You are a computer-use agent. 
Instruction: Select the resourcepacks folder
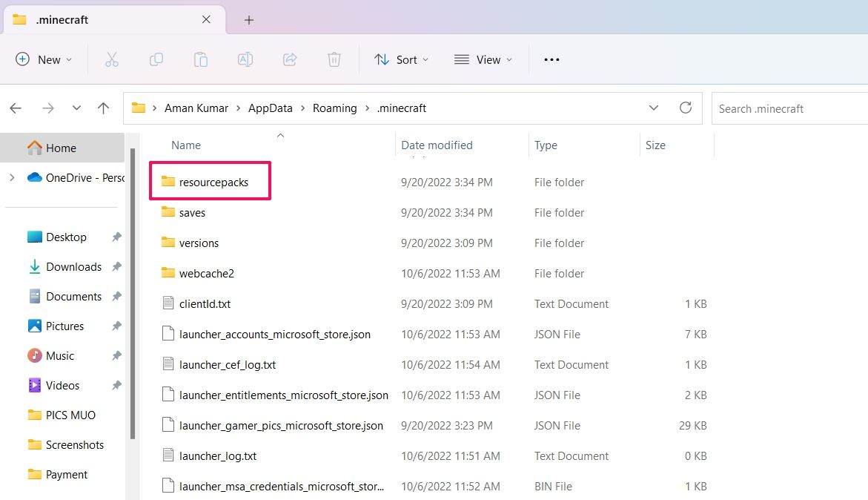213,182
